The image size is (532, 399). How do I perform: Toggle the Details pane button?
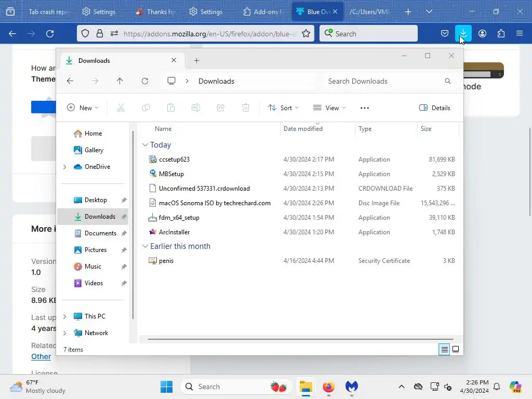coord(435,108)
